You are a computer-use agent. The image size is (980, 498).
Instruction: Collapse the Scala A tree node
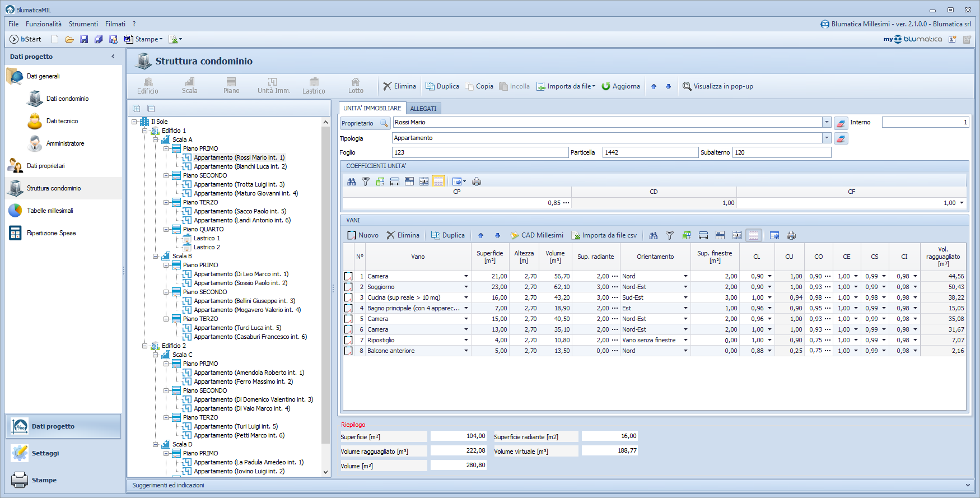pyautogui.click(x=156, y=139)
